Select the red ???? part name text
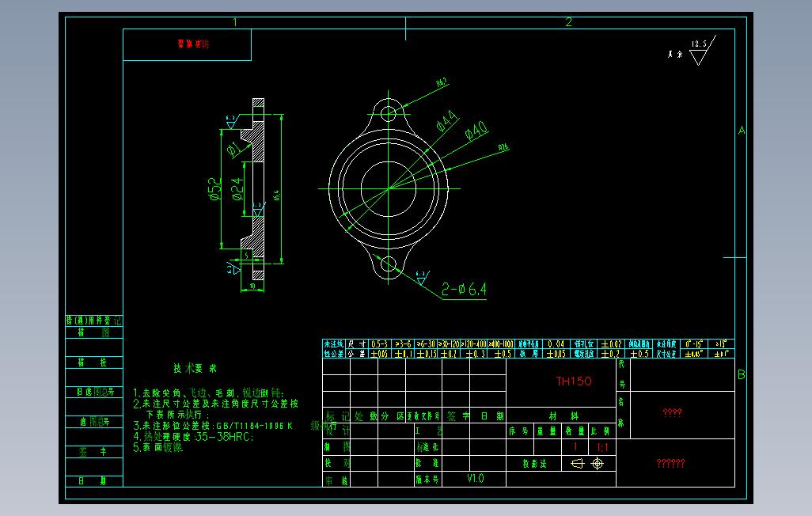 (x=672, y=412)
